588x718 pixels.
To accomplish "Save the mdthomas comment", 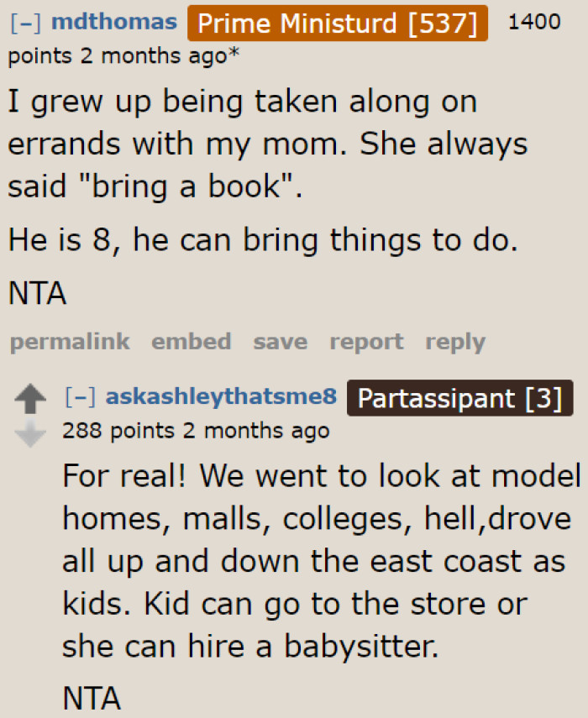I will tap(280, 342).
